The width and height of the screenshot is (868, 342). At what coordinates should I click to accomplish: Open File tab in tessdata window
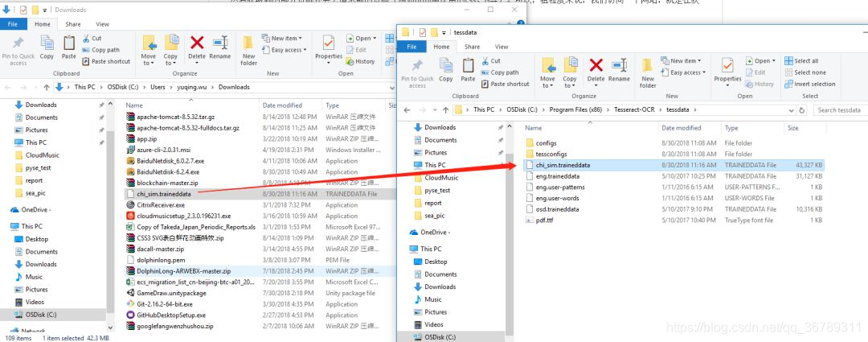tap(411, 47)
